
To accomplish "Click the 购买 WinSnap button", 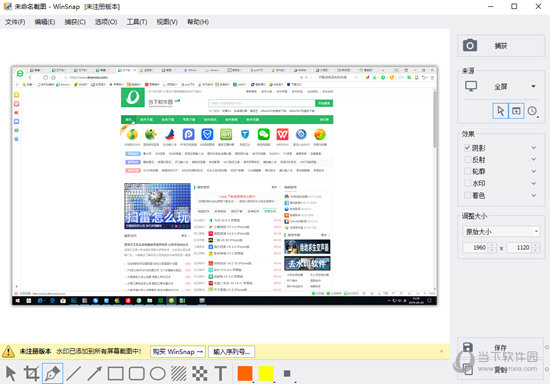I will point(178,352).
